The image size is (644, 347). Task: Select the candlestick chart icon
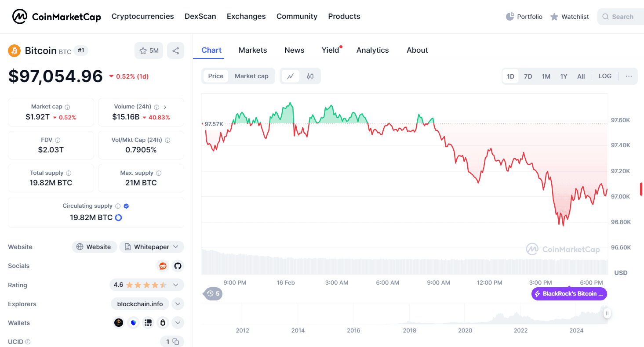pos(310,76)
